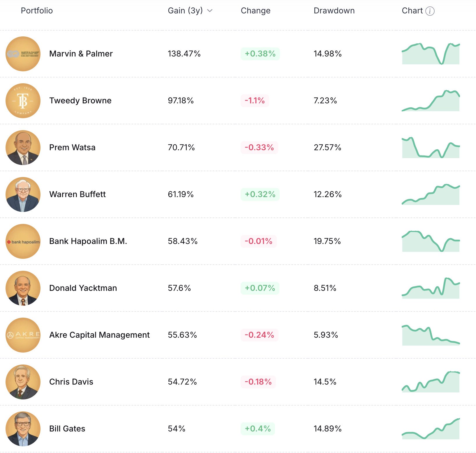Click Tweedy Browne's -1.1% change badge
This screenshot has height=453, width=476.
point(255,101)
